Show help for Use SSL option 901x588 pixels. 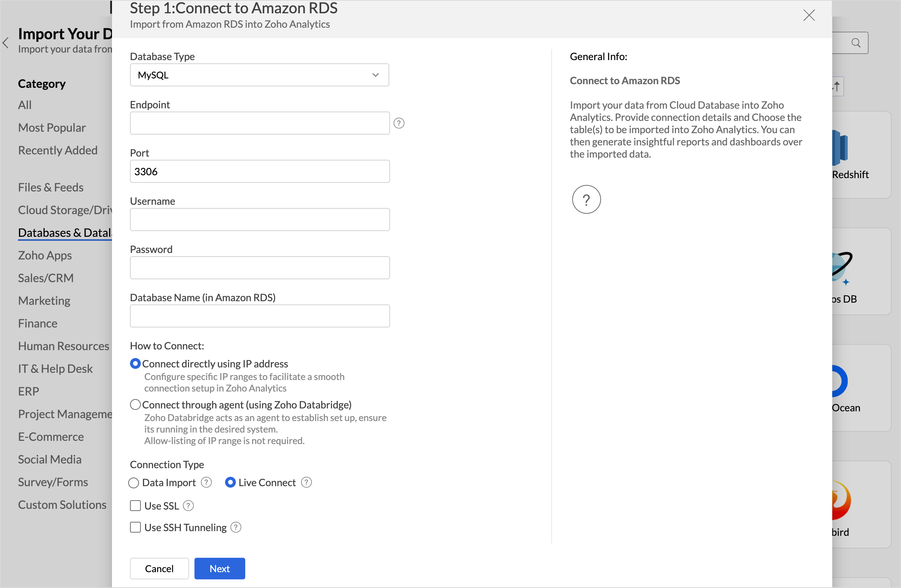(188, 506)
